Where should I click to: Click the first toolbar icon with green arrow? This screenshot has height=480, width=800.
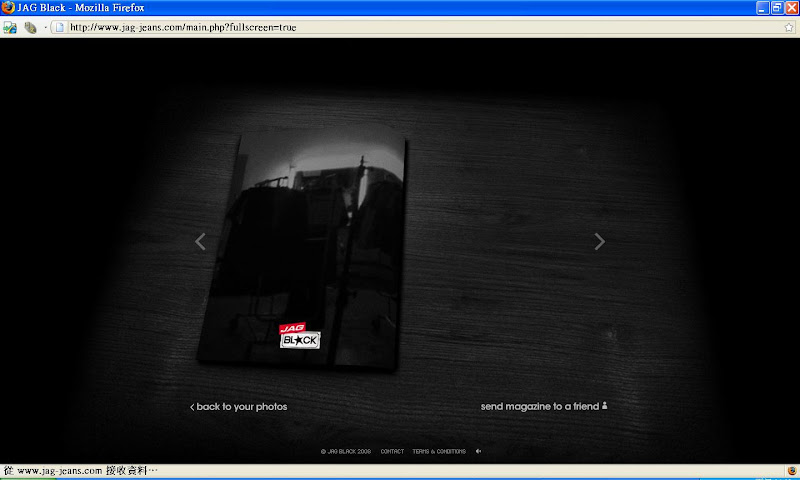(x=10, y=28)
